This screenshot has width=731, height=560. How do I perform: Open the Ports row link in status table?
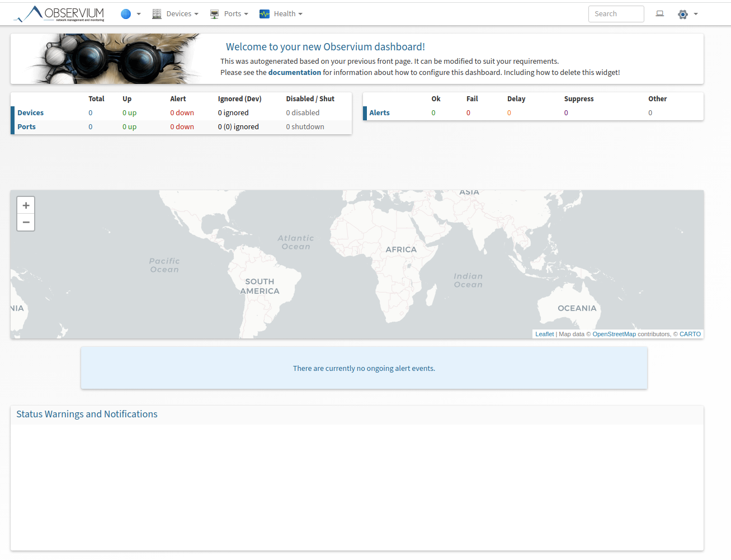(x=26, y=126)
